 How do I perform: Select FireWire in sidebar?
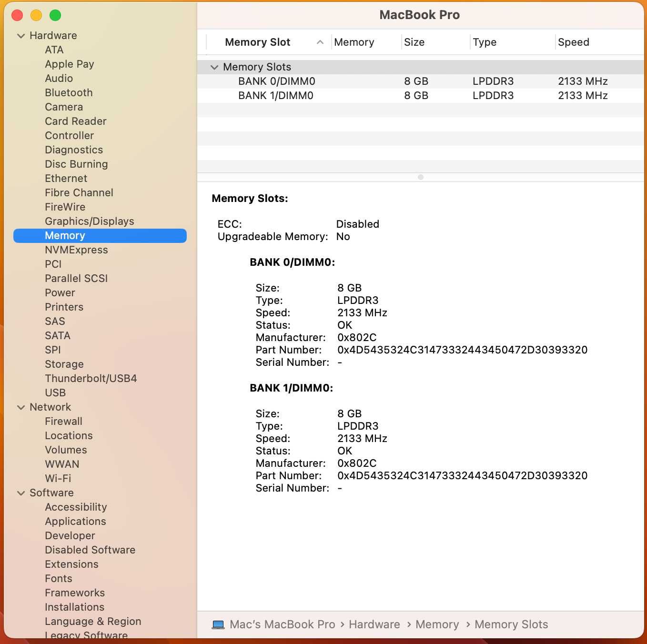(x=65, y=207)
